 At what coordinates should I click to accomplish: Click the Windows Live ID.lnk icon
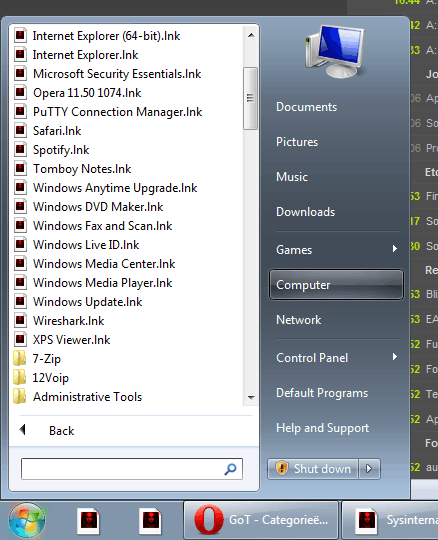click(20, 245)
